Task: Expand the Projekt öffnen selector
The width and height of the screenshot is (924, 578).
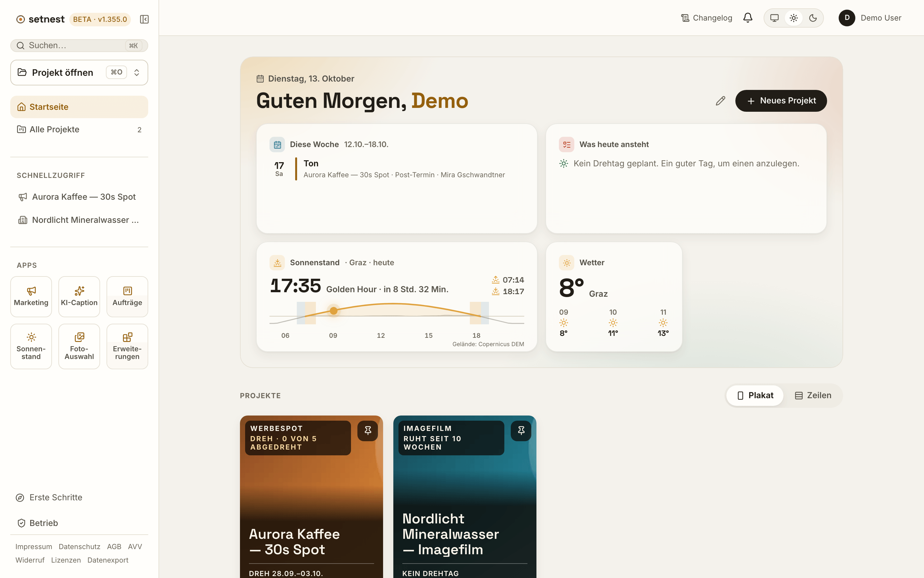Action: pos(79,73)
